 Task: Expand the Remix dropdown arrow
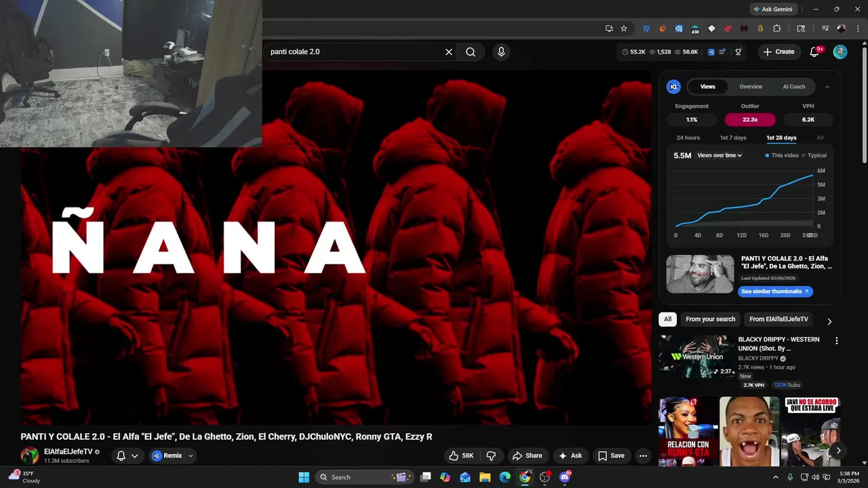[x=191, y=456]
